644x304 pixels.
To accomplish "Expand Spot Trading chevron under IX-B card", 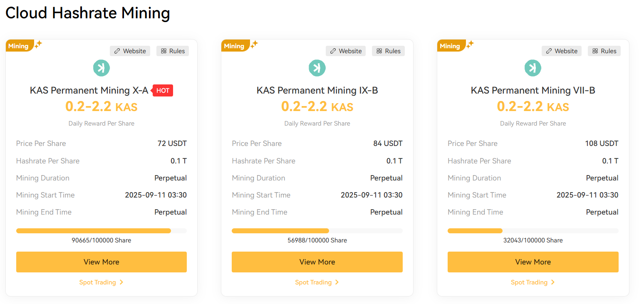I will [337, 282].
